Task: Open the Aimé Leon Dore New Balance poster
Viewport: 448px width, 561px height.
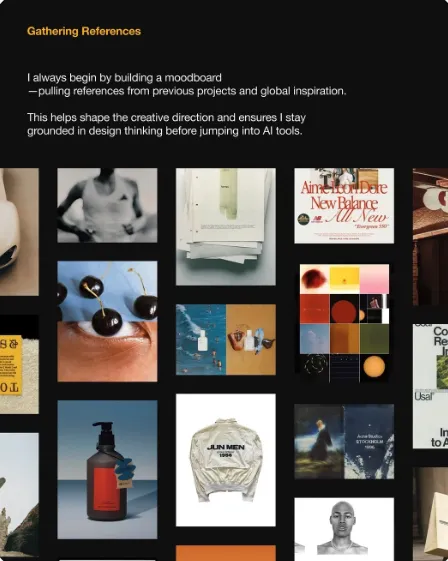Action: 344,206
